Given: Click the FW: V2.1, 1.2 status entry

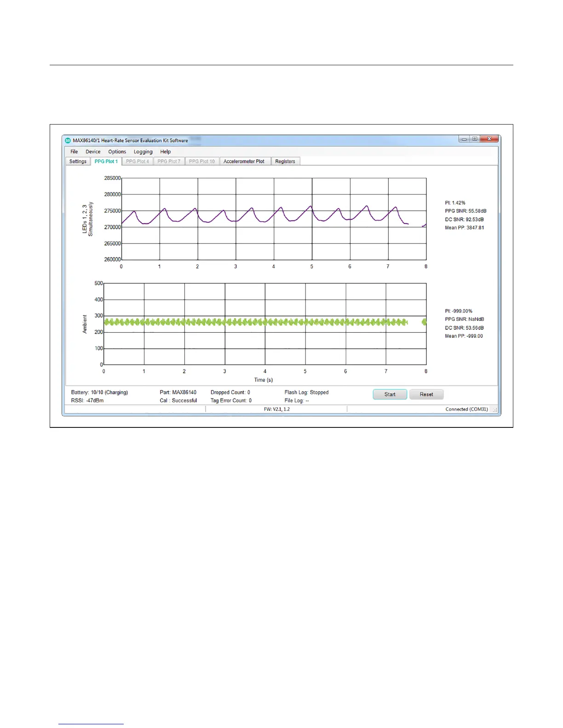Looking at the screenshot, I should tap(276, 409).
